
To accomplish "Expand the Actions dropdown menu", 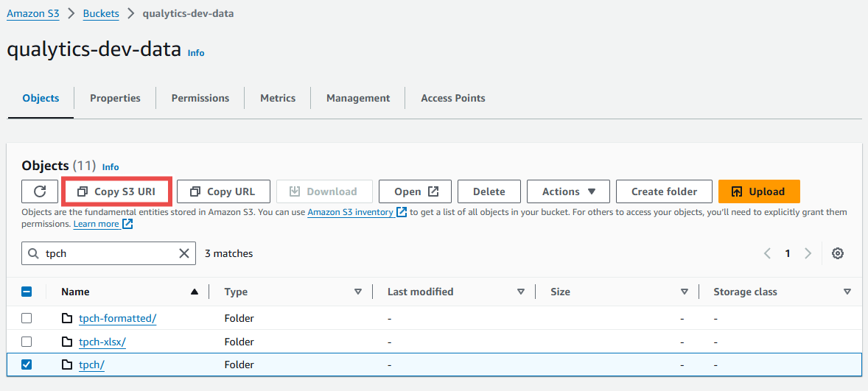I will 568,191.
